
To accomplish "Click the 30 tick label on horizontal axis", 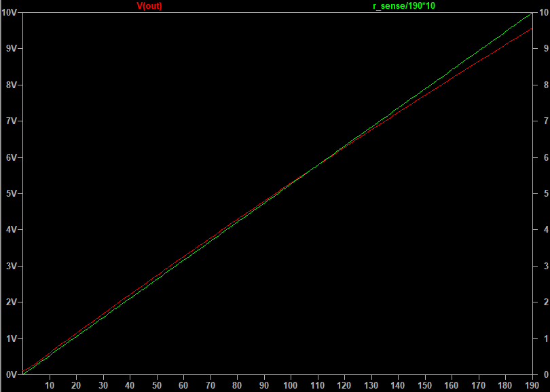I will [x=103, y=386].
